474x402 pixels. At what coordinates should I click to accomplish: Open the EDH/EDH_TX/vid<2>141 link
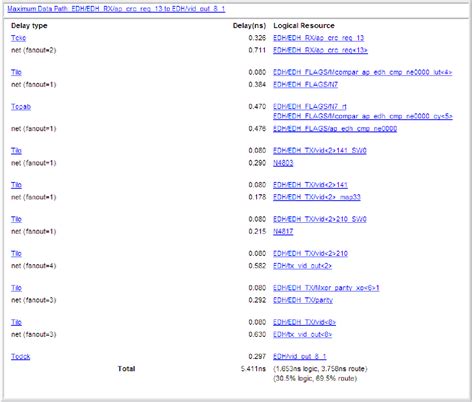point(310,185)
